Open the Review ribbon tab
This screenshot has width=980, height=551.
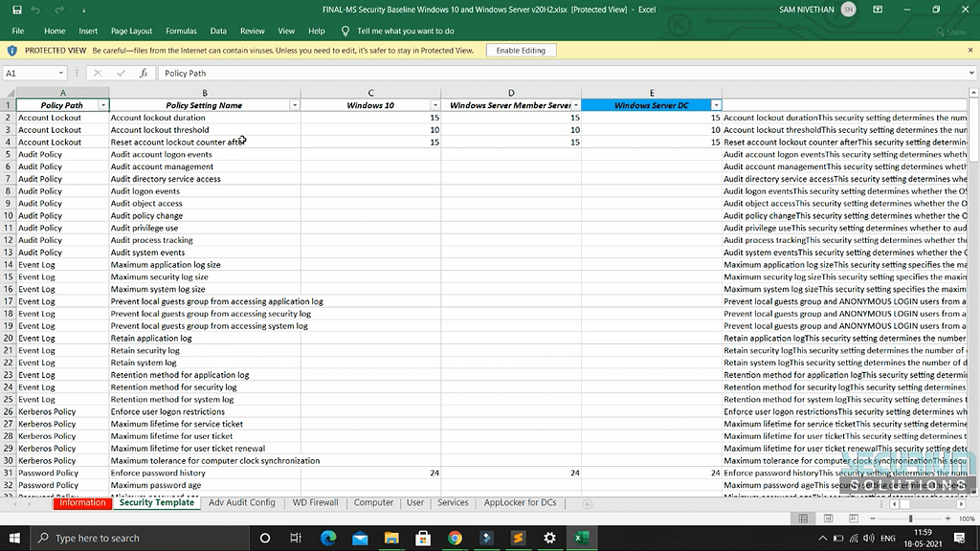pyautogui.click(x=252, y=31)
